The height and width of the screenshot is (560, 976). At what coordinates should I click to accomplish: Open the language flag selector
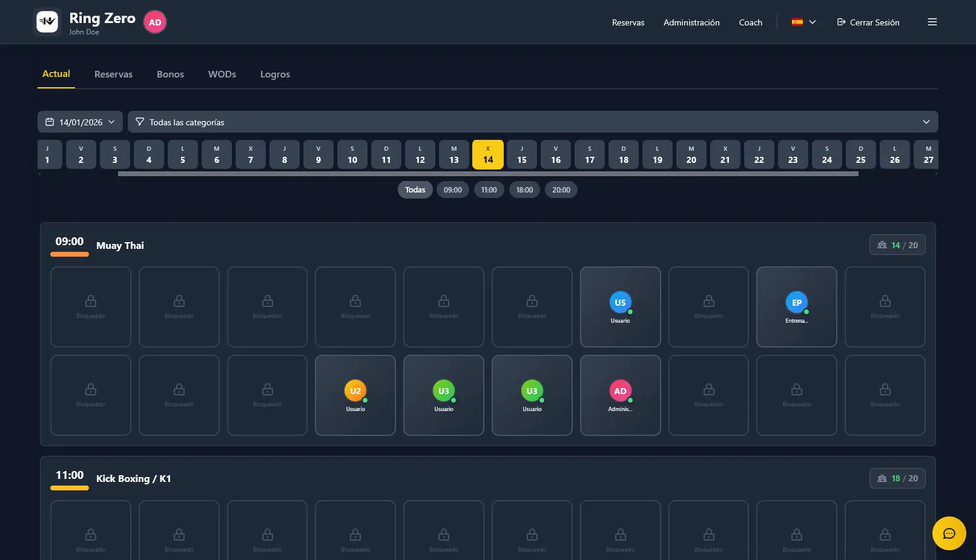click(x=803, y=22)
